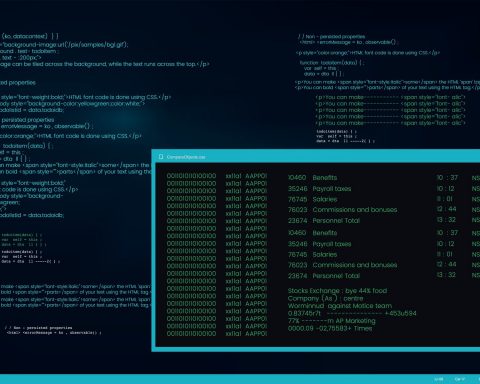Select the 'Company (As) : centre' line
480x384 pixels.
(x=325, y=298)
